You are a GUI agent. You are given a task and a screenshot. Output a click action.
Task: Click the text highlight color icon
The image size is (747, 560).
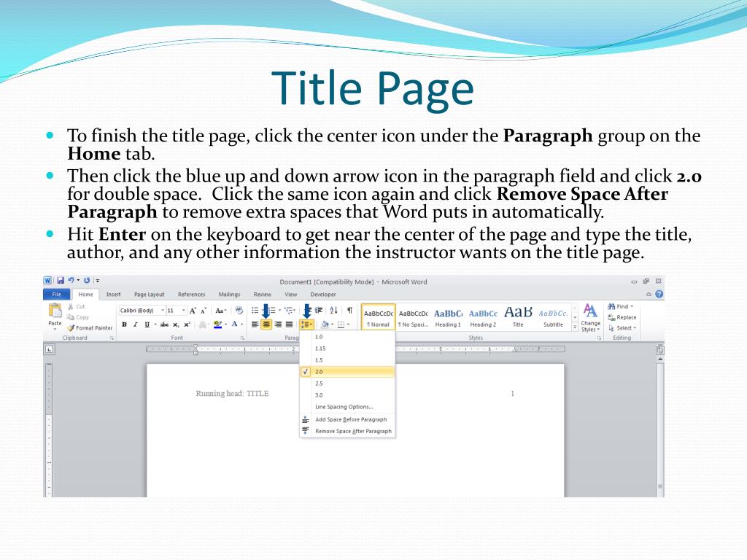click(x=218, y=324)
